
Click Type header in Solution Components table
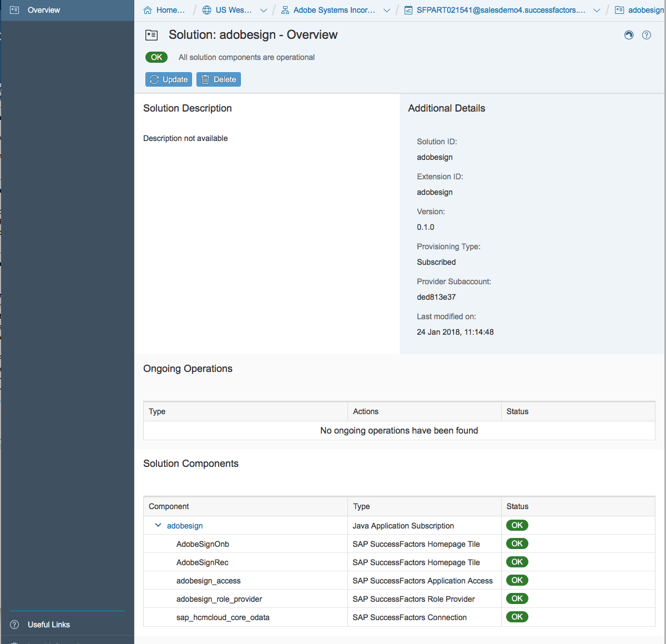click(x=425, y=506)
